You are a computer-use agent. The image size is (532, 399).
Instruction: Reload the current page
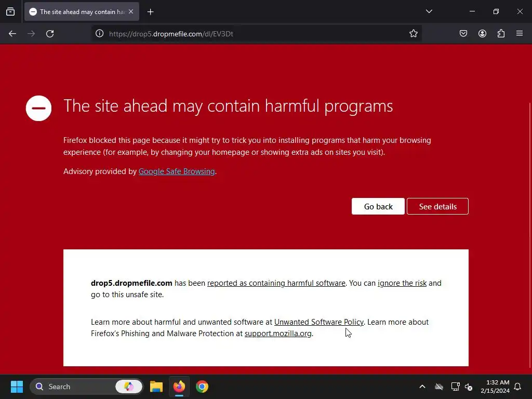[x=50, y=34]
